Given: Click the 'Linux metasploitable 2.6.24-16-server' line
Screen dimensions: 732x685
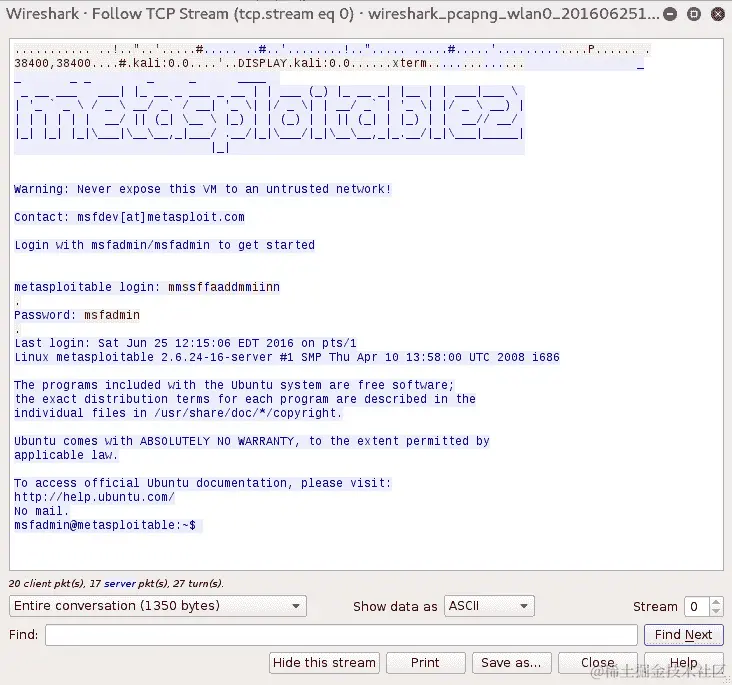Looking at the screenshot, I should point(287,357).
